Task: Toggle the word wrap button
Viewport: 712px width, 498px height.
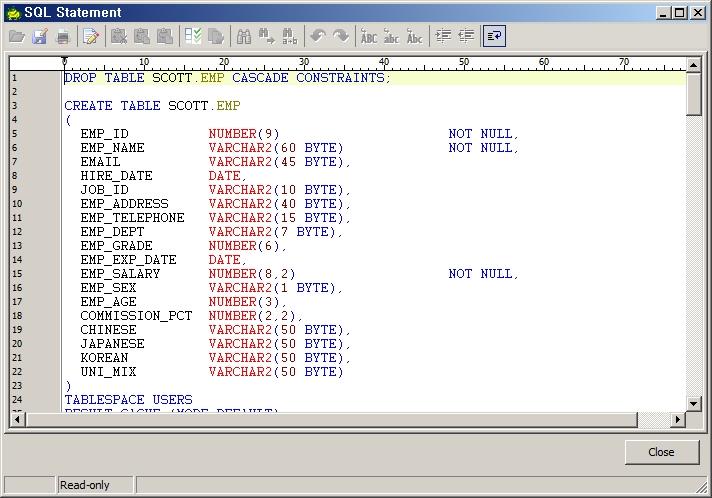Action: (494, 37)
